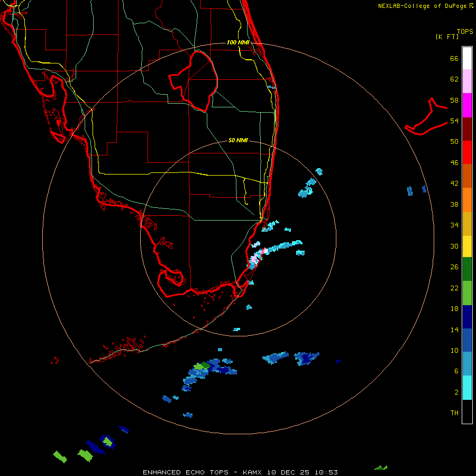Click the navy blue legend swatch
The width and height of the screenshot is (476, 476).
coord(467,317)
